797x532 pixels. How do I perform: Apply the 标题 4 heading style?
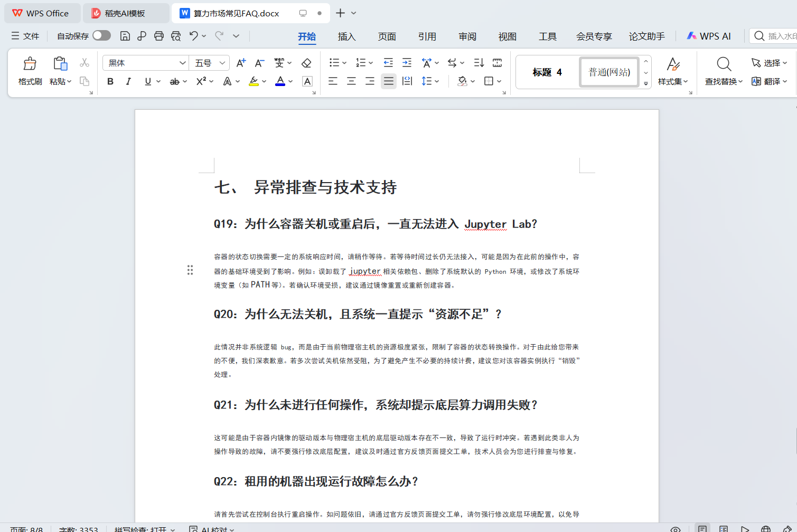point(547,72)
